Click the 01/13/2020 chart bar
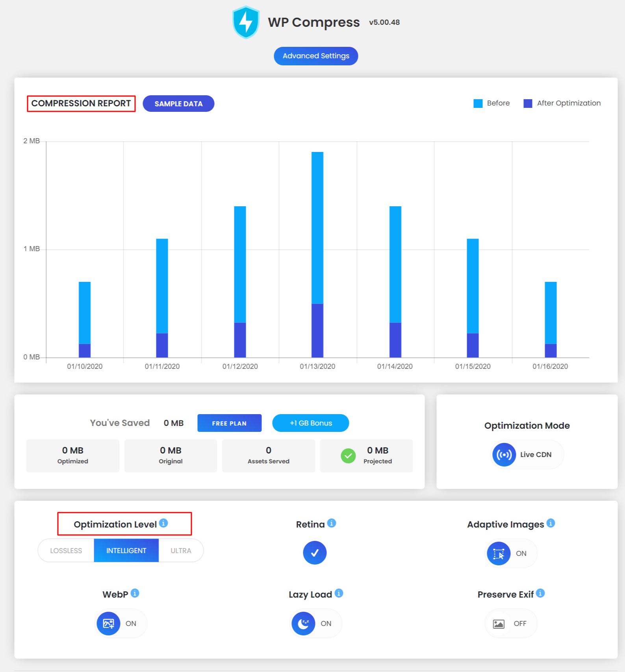Viewport: 625px width, 672px height. pyautogui.click(x=317, y=255)
